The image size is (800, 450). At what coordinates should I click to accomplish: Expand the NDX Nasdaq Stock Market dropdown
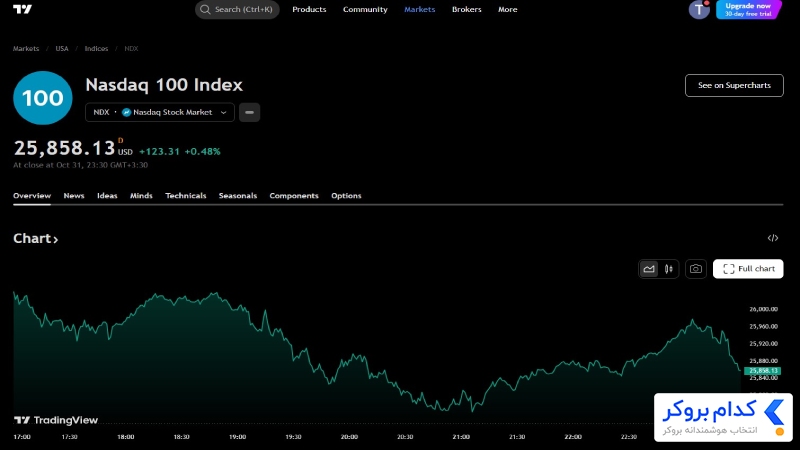(160, 112)
